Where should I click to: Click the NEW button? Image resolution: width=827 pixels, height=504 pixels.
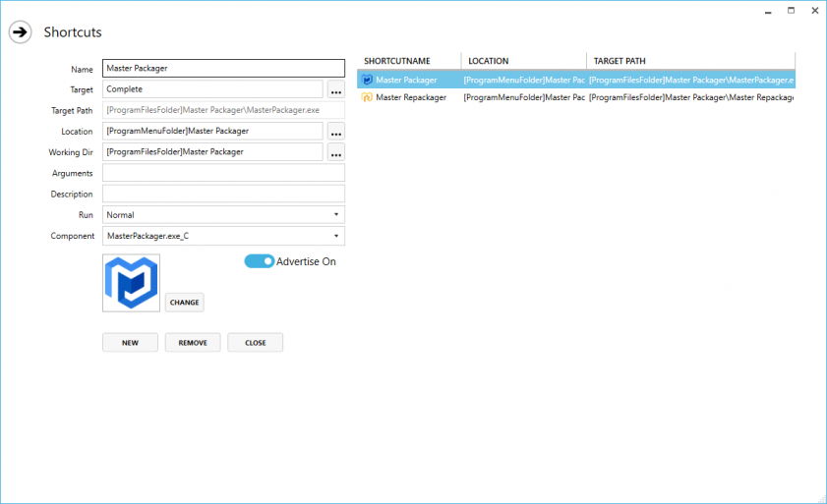click(130, 343)
